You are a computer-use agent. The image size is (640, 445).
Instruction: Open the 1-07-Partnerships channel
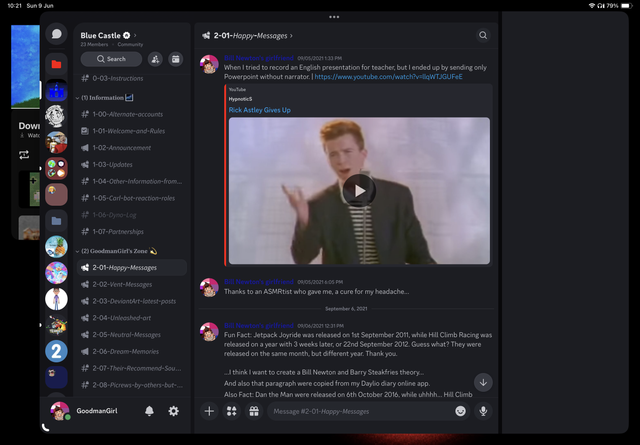coord(131,231)
